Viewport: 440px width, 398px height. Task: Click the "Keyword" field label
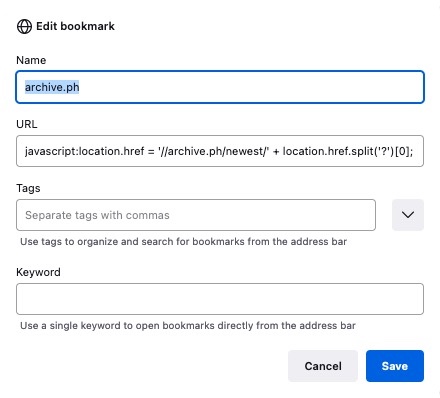pos(38,272)
